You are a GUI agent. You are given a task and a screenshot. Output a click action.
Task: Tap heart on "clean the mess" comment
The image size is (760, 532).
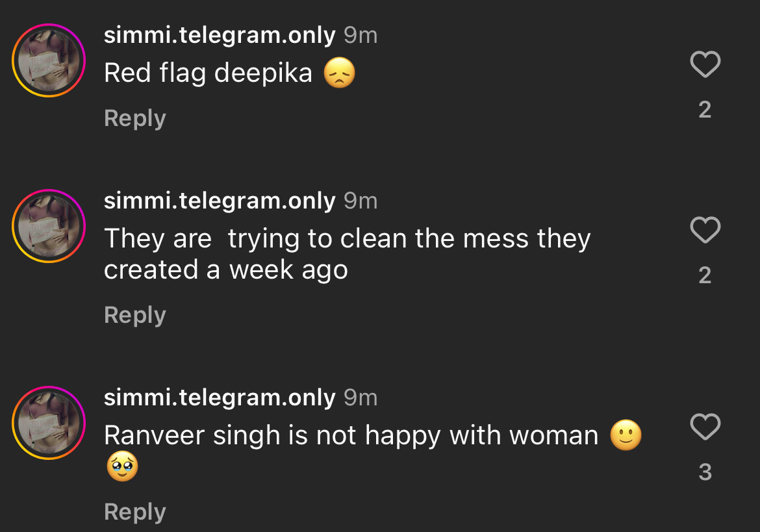click(705, 230)
